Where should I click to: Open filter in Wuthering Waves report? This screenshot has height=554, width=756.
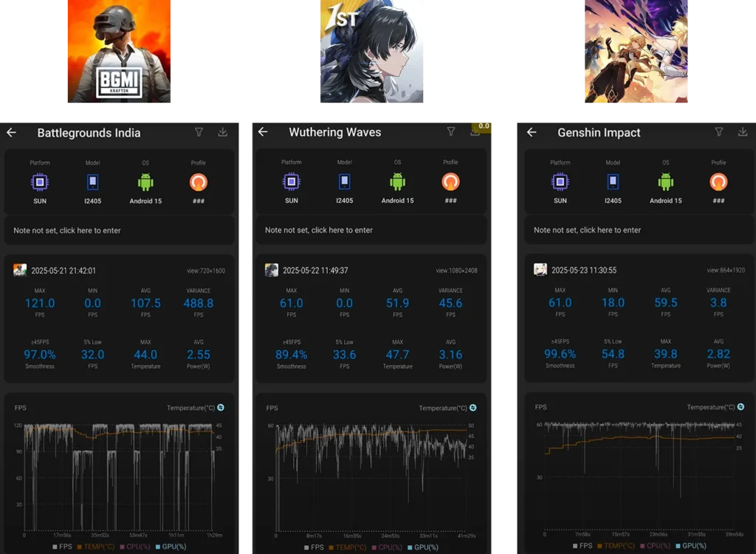[451, 131]
